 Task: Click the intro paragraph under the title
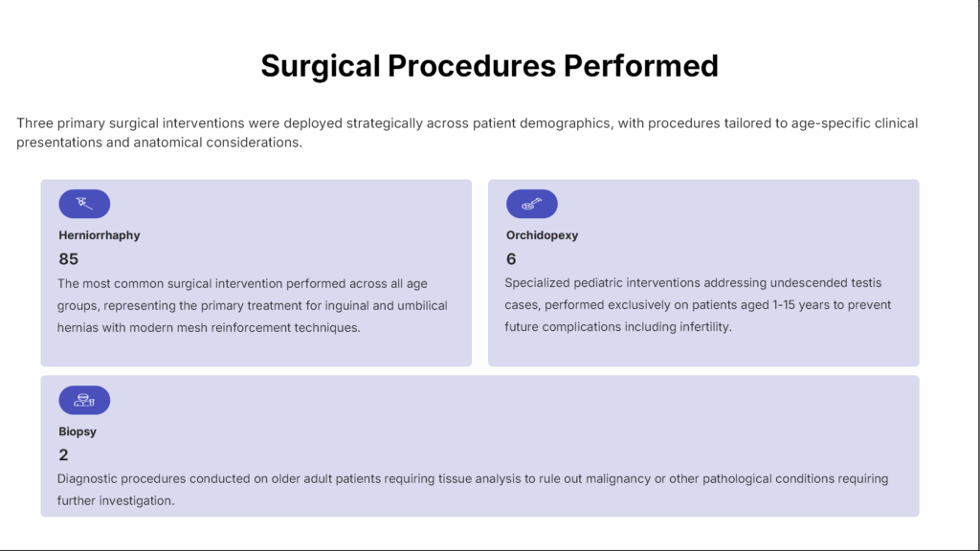point(466,133)
